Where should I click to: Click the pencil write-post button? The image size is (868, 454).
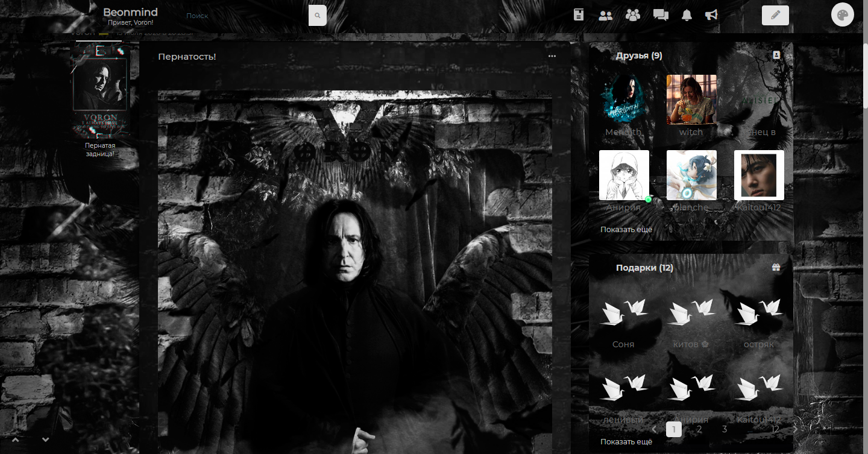(x=775, y=16)
